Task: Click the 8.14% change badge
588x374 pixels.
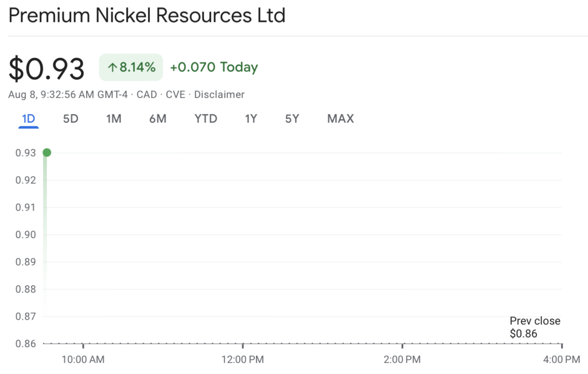Action: [131, 67]
